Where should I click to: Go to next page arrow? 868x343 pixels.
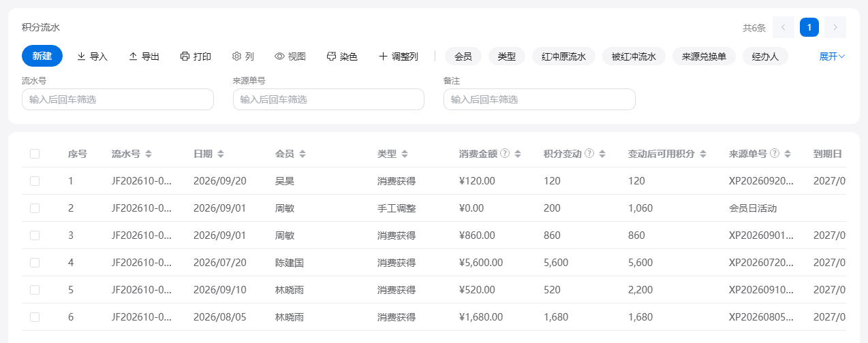(835, 27)
